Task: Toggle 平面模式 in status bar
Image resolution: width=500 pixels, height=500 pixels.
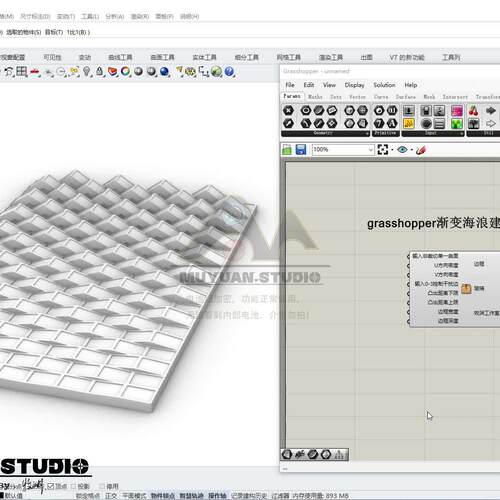Action: [x=134, y=496]
